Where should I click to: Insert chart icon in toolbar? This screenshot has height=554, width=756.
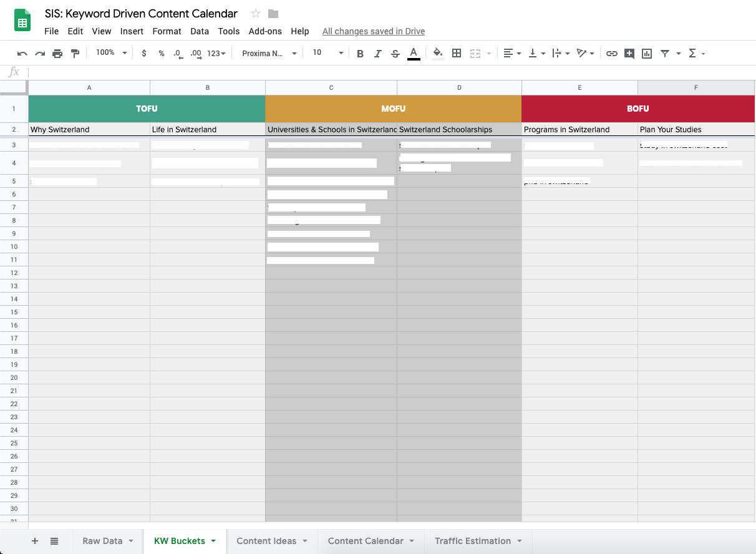coord(647,54)
